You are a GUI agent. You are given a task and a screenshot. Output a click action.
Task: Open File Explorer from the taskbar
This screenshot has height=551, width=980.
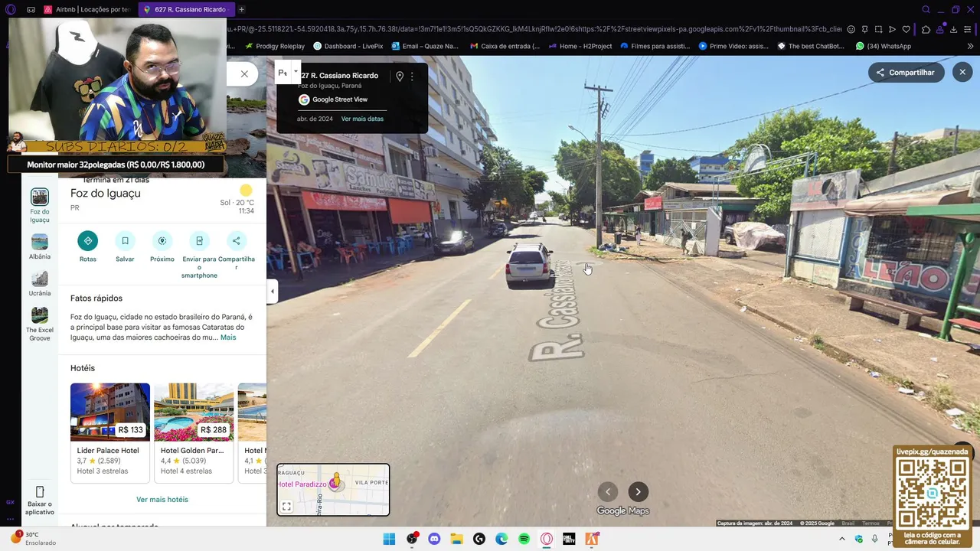click(x=456, y=539)
